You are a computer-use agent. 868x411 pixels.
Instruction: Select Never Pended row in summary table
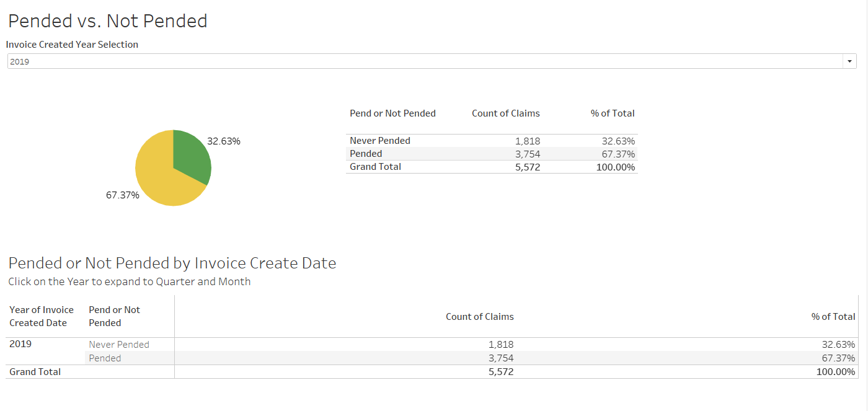pyautogui.click(x=379, y=141)
